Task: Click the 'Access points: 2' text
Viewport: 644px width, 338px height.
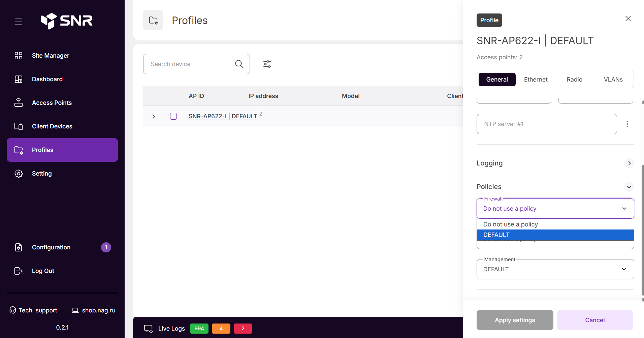Action: [x=500, y=57]
